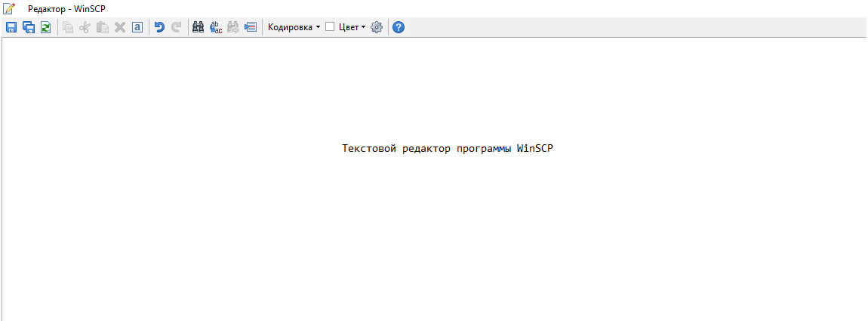
Task: Click the Save all files icon
Action: click(29, 27)
